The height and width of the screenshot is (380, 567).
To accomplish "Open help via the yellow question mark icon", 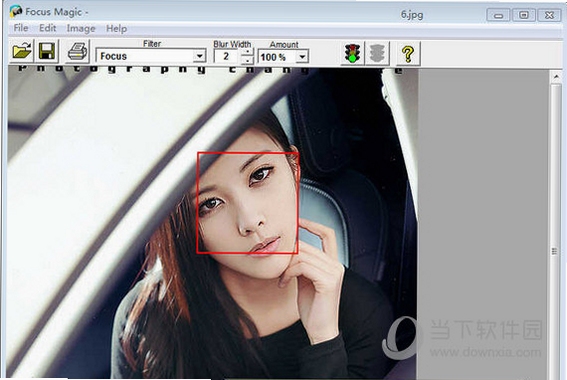I will pyautogui.click(x=408, y=54).
